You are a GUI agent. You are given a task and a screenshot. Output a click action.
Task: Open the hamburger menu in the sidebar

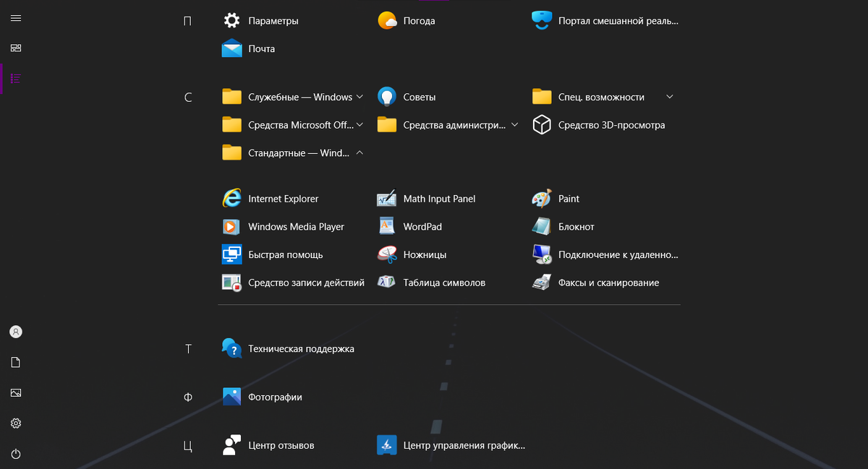coord(16,18)
